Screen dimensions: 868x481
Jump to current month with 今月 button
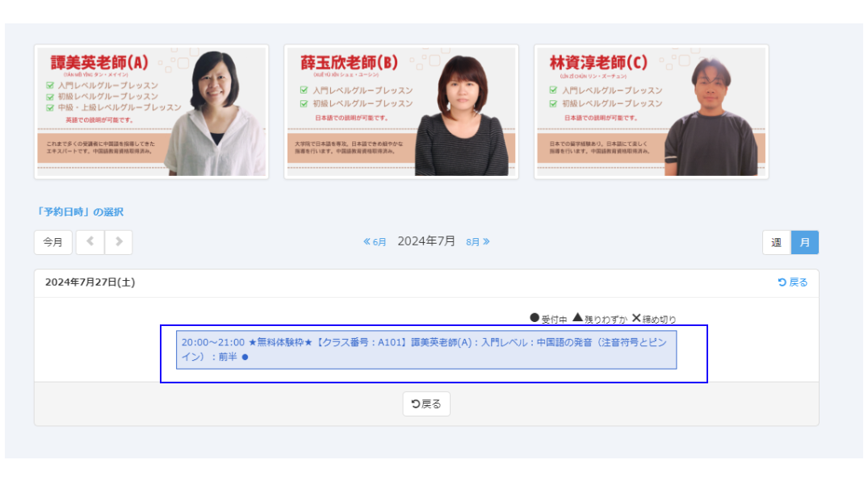53,242
